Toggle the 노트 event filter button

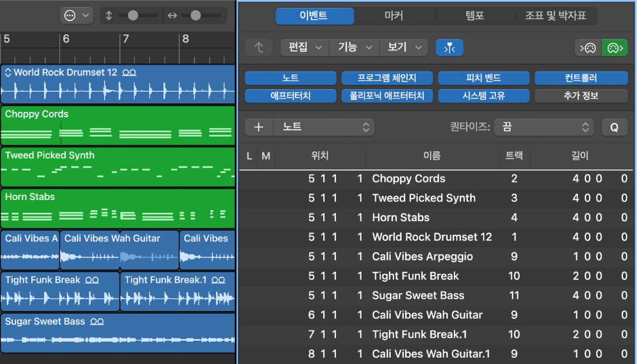click(x=290, y=79)
